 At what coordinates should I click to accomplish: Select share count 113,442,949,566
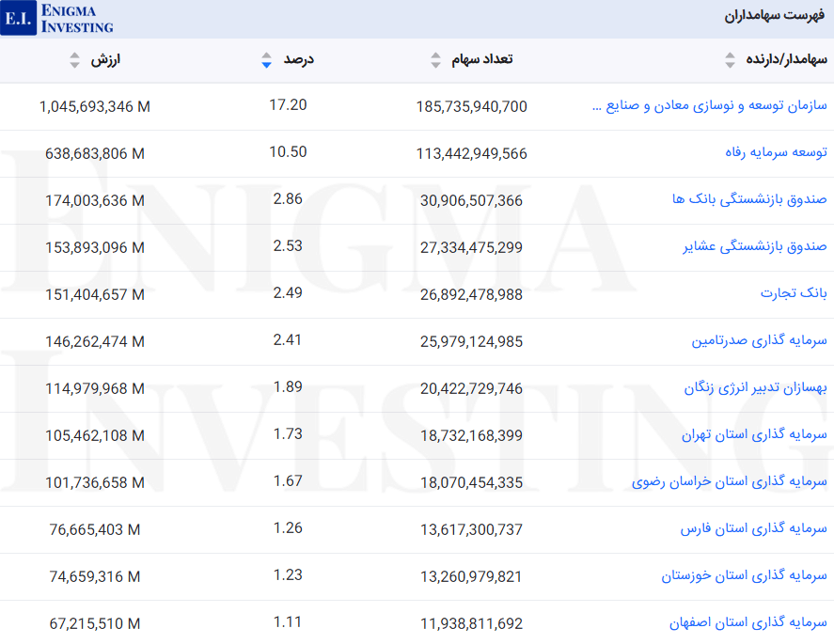471,153
